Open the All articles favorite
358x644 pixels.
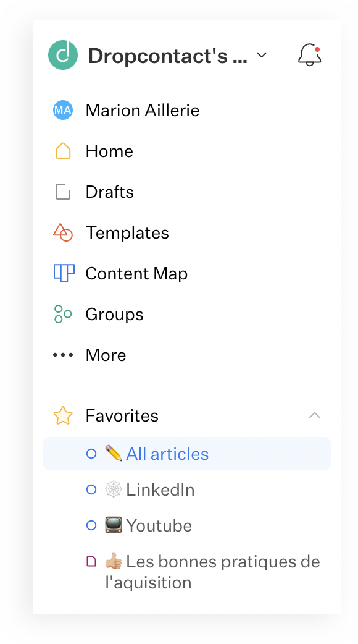[x=186, y=454]
